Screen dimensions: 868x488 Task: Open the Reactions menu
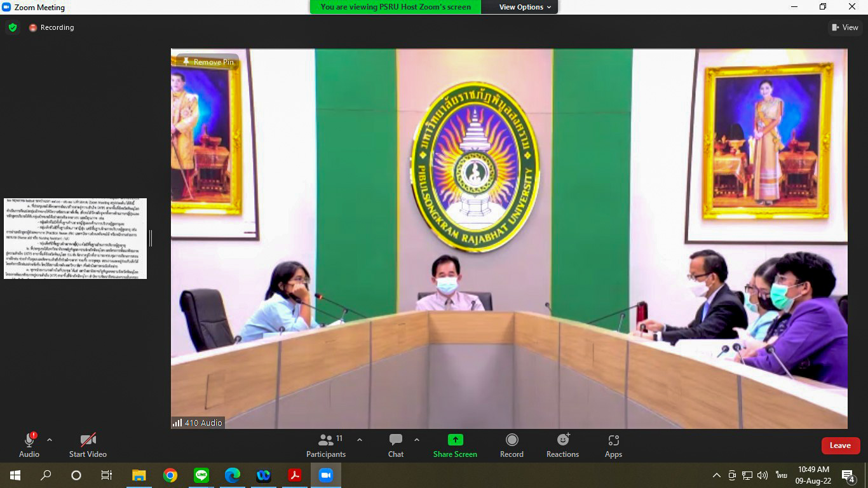click(x=562, y=445)
